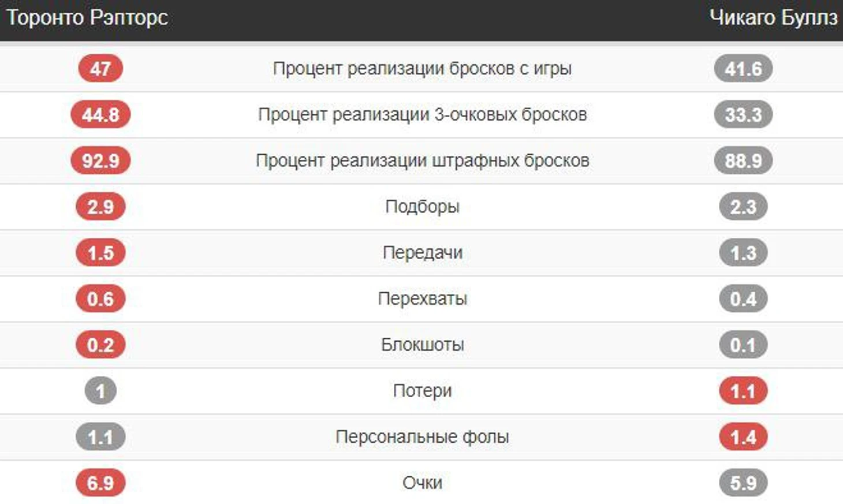The image size is (843, 504).
Task: Select the Персональные фолы row label
Action: coord(422,437)
